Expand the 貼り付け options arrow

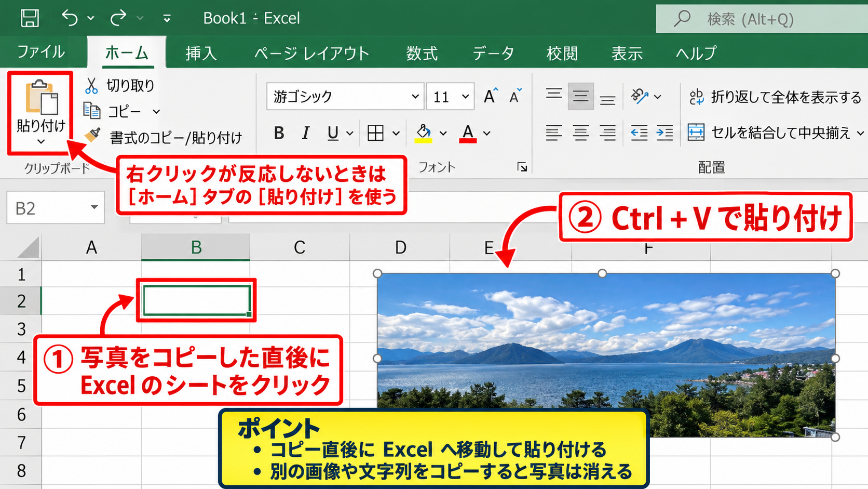tap(41, 141)
